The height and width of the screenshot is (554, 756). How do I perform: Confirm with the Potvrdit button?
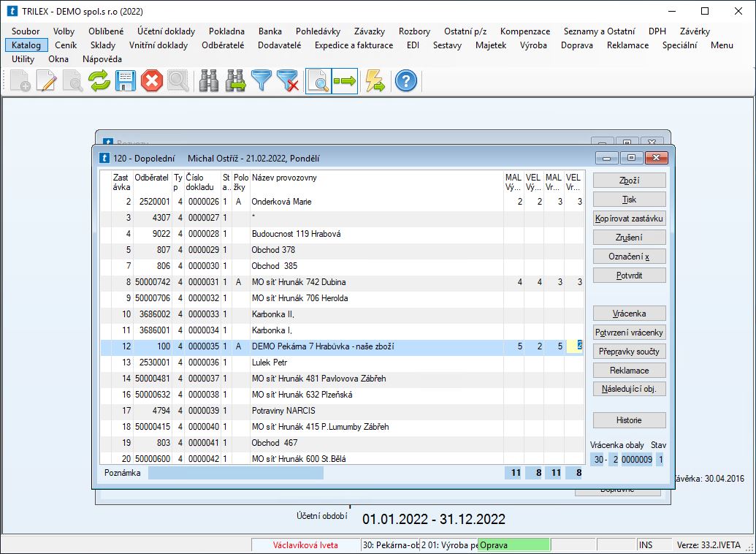click(629, 276)
